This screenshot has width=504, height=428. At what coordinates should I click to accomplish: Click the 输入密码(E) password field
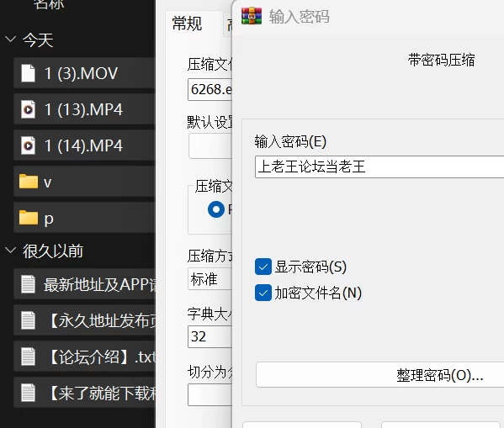[x=379, y=166]
